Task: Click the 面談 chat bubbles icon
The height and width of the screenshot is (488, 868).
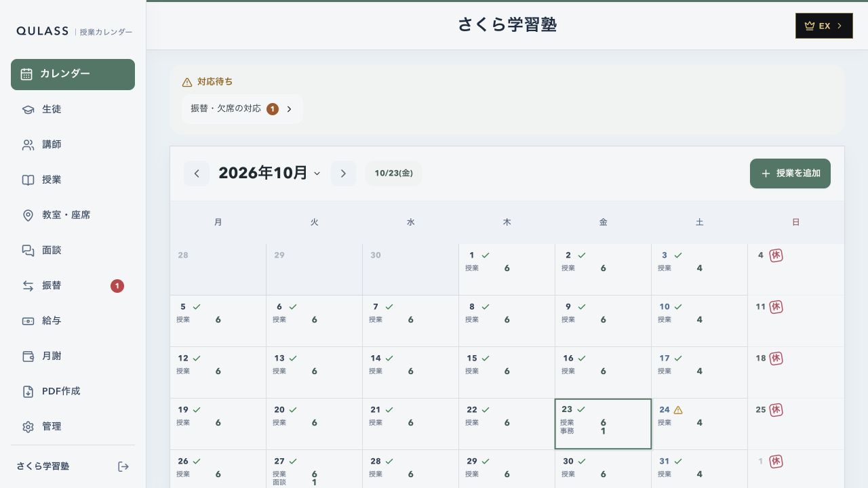Action: click(x=28, y=250)
